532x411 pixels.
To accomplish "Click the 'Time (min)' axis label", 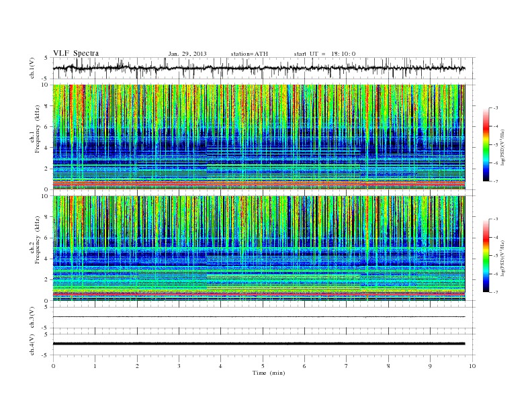I will click(269, 373).
